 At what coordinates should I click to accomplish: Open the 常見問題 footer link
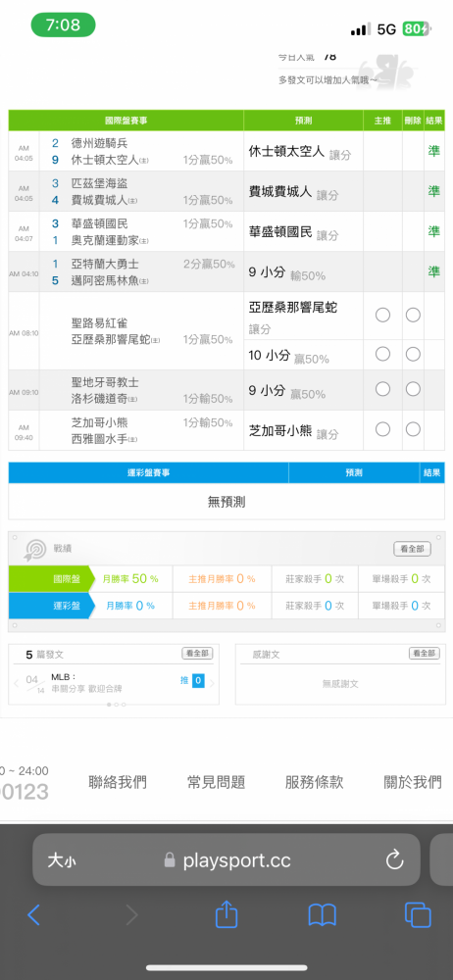point(216,781)
